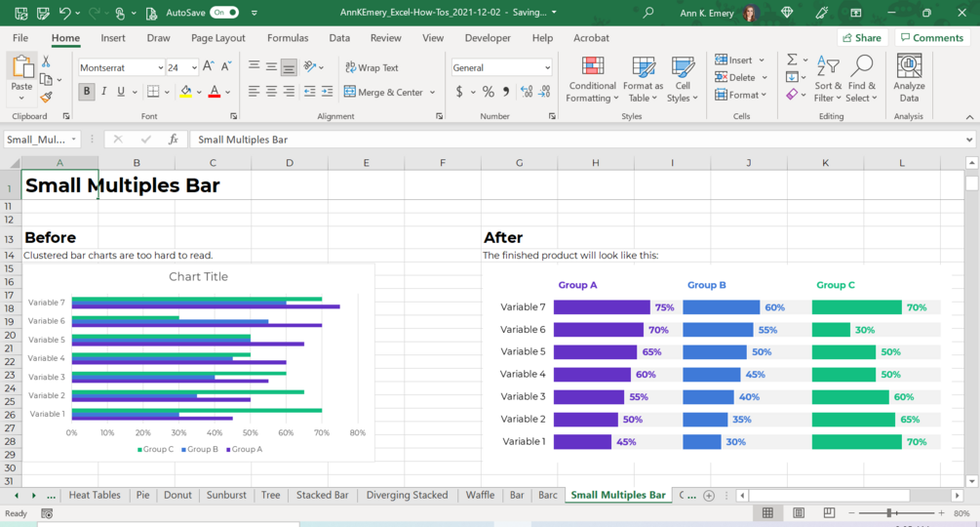Open the Stacked Bar sheet tab
The image size is (980, 527).
pyautogui.click(x=322, y=495)
